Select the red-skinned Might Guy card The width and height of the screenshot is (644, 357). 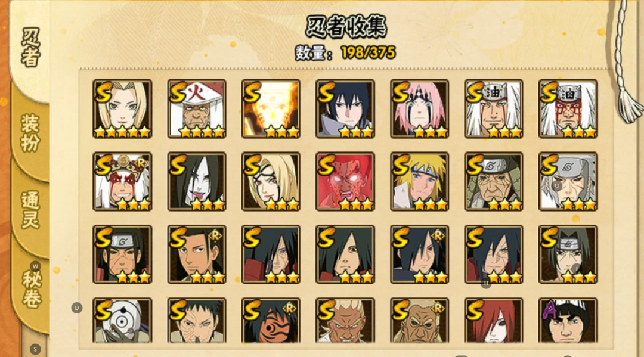(345, 181)
